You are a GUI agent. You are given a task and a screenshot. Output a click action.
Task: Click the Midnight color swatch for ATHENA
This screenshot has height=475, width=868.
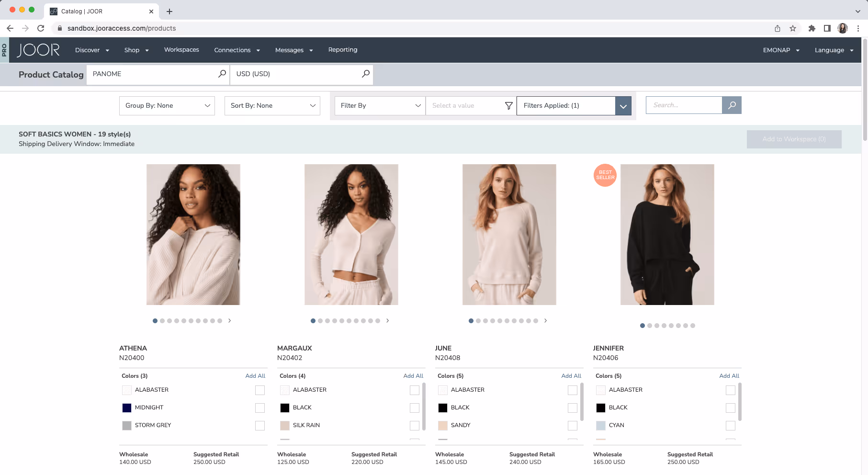[127, 408]
